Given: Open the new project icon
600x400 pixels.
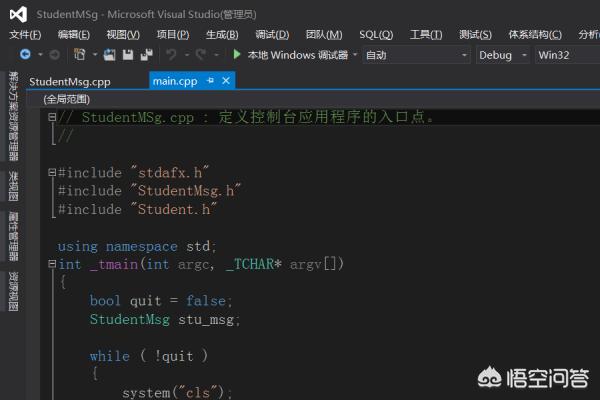Looking at the screenshot, I should [79, 55].
